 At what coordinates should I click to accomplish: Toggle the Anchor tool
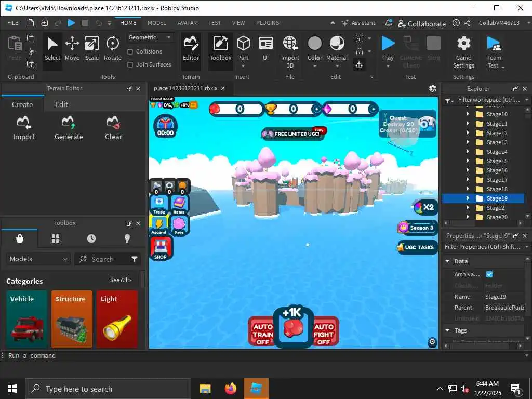[359, 64]
